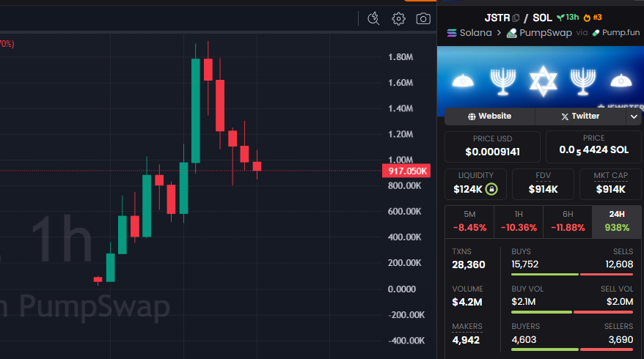Click the MKT CAP $914K box
The image size is (644, 359).
pos(610,184)
